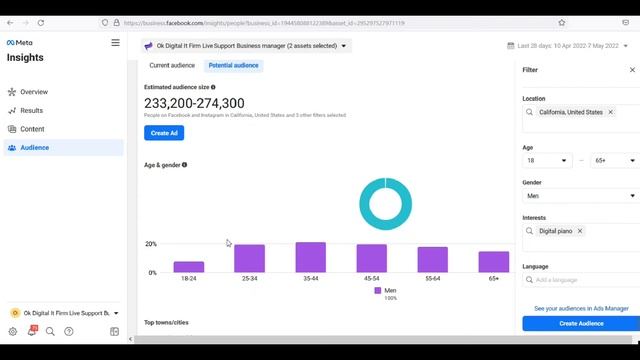
Task: Go to Overview section
Action: tap(63, 92)
